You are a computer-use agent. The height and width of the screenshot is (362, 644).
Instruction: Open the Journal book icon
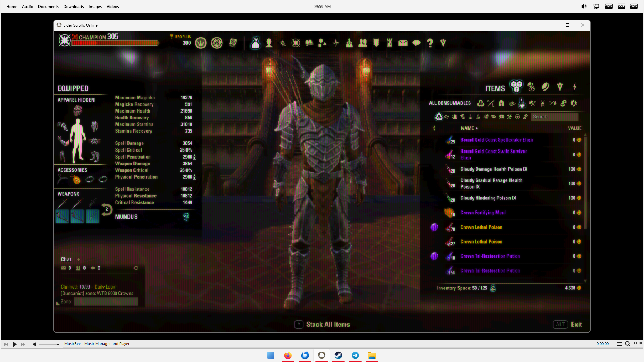point(309,43)
